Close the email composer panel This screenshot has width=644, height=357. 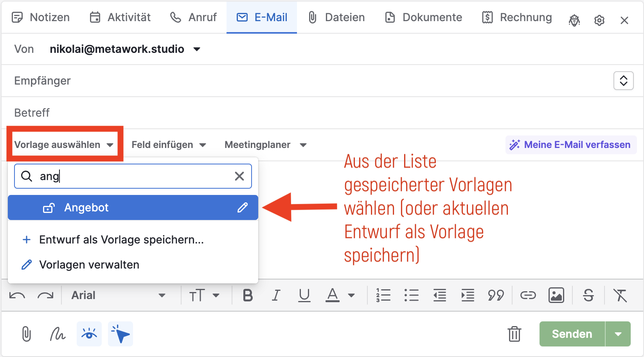[x=624, y=20]
